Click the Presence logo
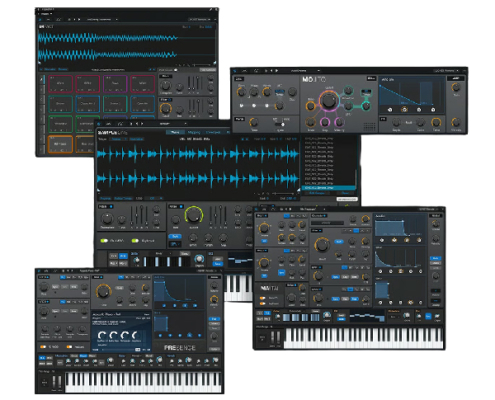495x400 pixels. pyautogui.click(x=180, y=348)
